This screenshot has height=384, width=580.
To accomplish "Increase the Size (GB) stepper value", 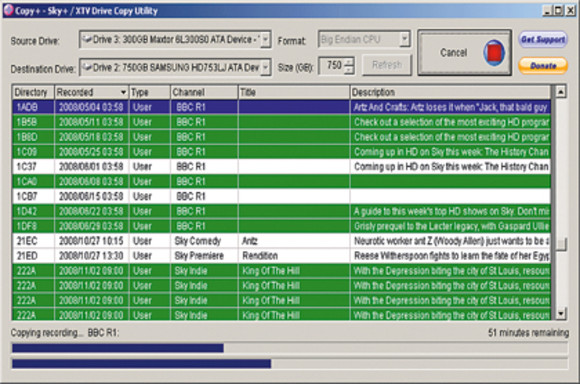I will tap(349, 62).
